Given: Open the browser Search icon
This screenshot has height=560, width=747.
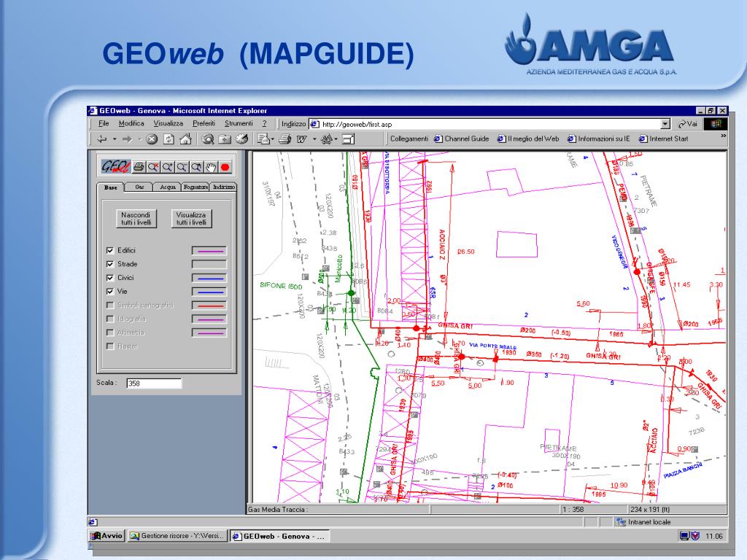Looking at the screenshot, I should tap(208, 139).
